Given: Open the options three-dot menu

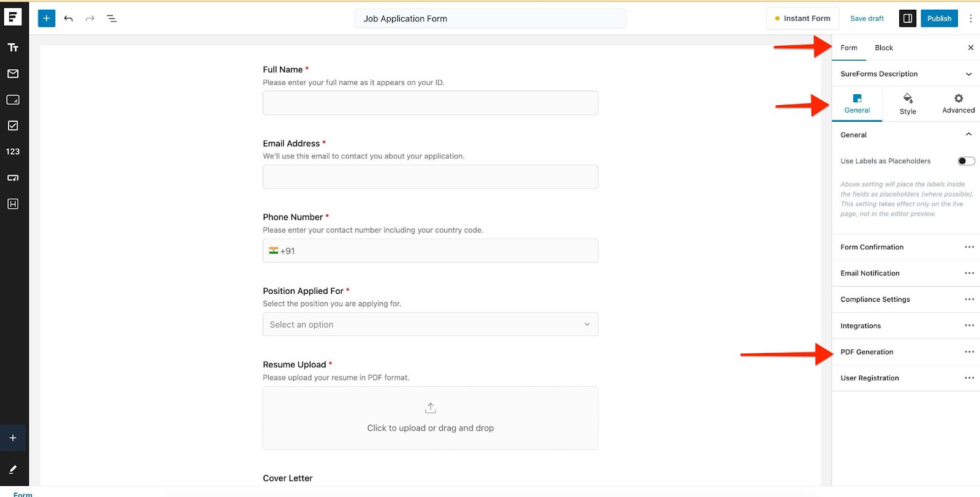Looking at the screenshot, I should (971, 18).
